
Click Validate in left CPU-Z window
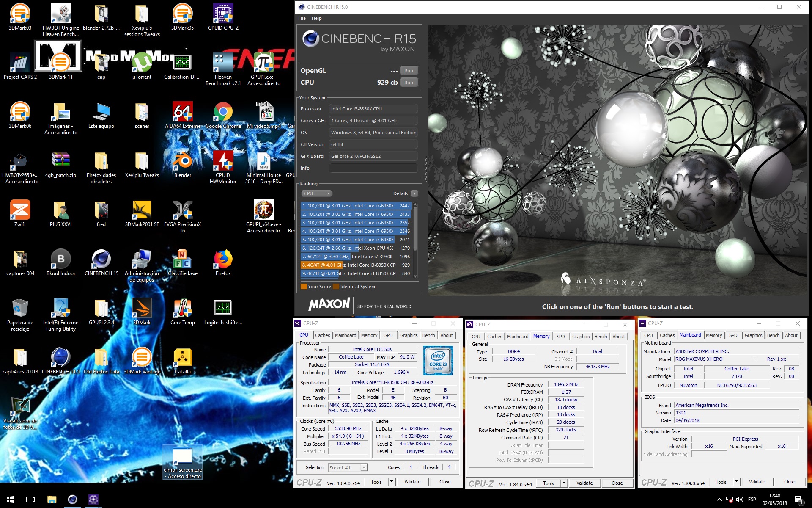(412, 482)
